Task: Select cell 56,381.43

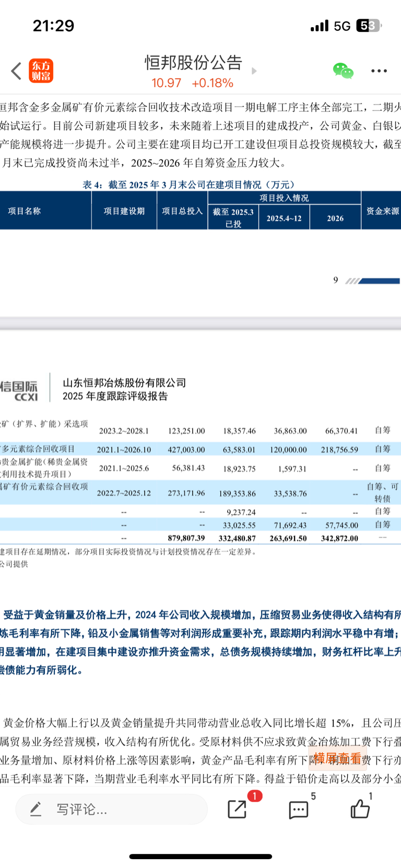Action: 188,468
